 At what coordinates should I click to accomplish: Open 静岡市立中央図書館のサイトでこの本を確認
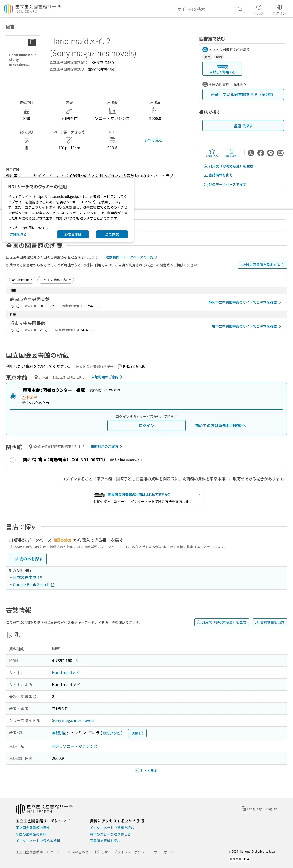(x=244, y=302)
